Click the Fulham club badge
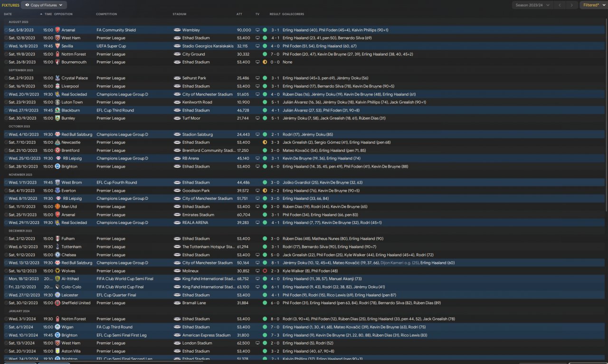 57,239
